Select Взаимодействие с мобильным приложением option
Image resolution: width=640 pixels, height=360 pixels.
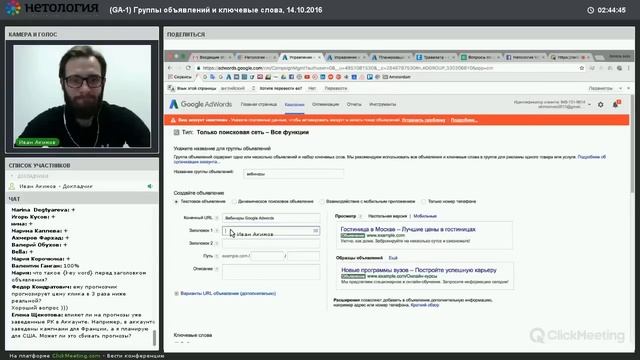pos(322,202)
